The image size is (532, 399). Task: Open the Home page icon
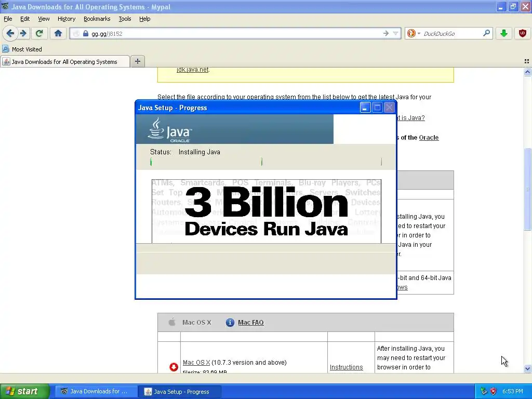click(x=58, y=33)
